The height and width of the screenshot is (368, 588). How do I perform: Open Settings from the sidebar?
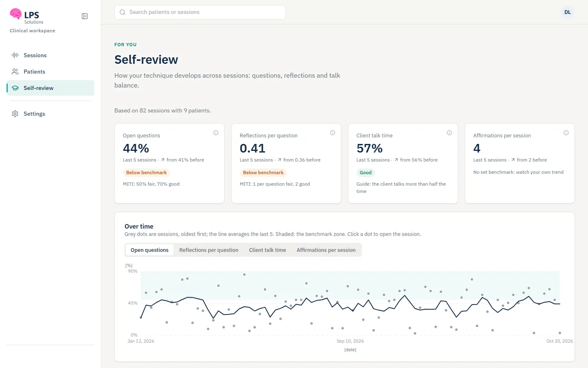(51, 114)
